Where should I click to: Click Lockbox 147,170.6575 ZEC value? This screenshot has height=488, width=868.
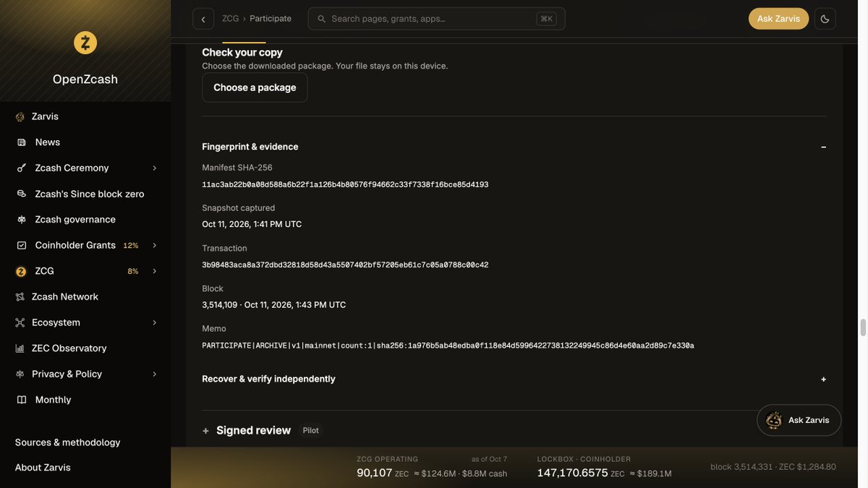[581, 474]
